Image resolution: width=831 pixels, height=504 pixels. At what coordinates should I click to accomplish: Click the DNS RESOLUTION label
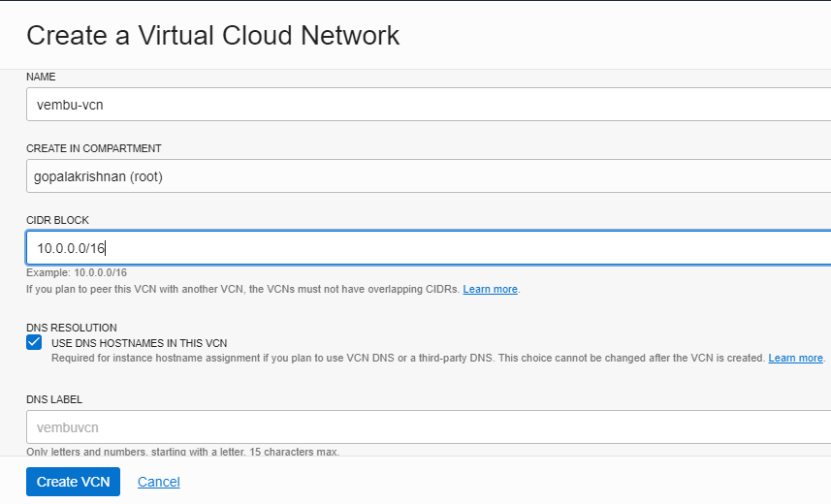tap(72, 328)
